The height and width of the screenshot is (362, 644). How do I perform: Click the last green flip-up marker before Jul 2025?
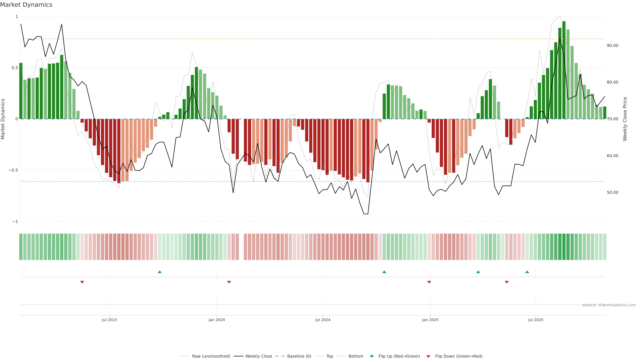click(x=527, y=272)
